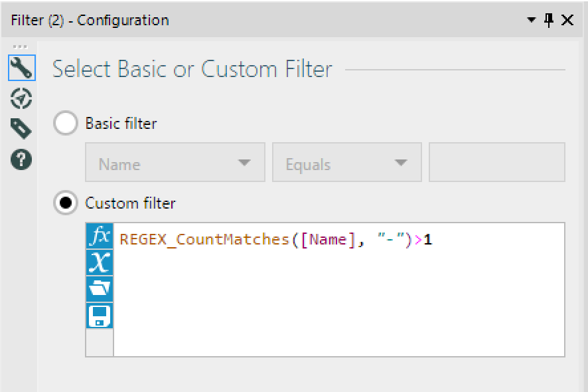The width and height of the screenshot is (588, 392).
Task: Select the Basic filter radio button
Action: [66, 123]
